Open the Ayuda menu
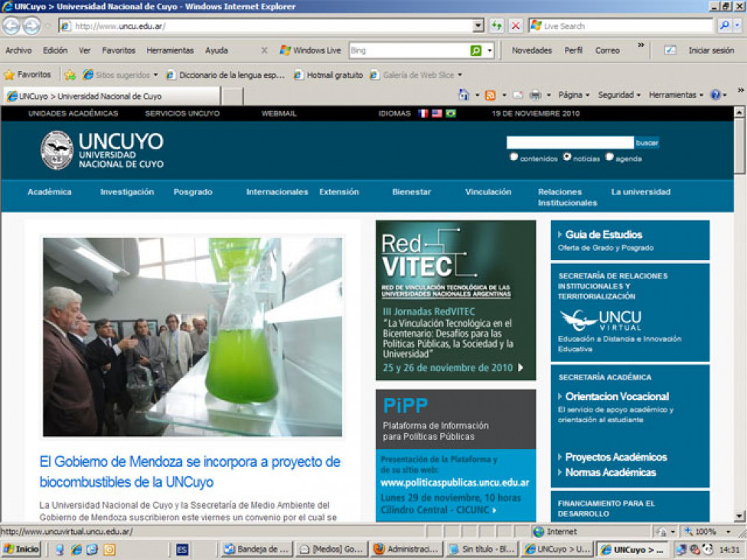Screen dimensions: 747x560 217,50
